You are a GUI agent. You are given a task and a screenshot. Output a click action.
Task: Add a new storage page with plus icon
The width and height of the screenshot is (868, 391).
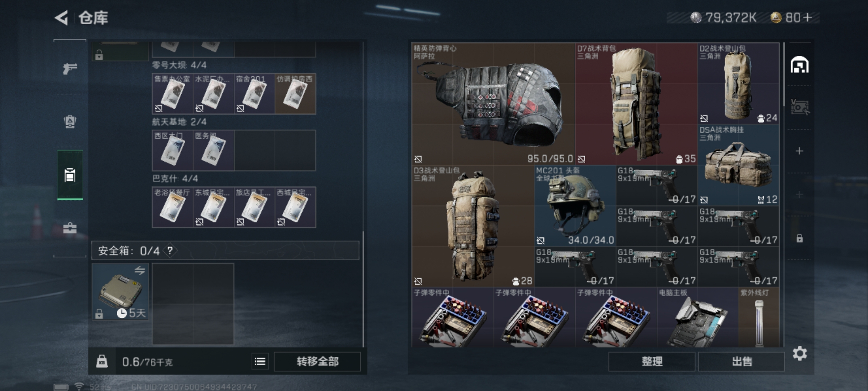(800, 151)
